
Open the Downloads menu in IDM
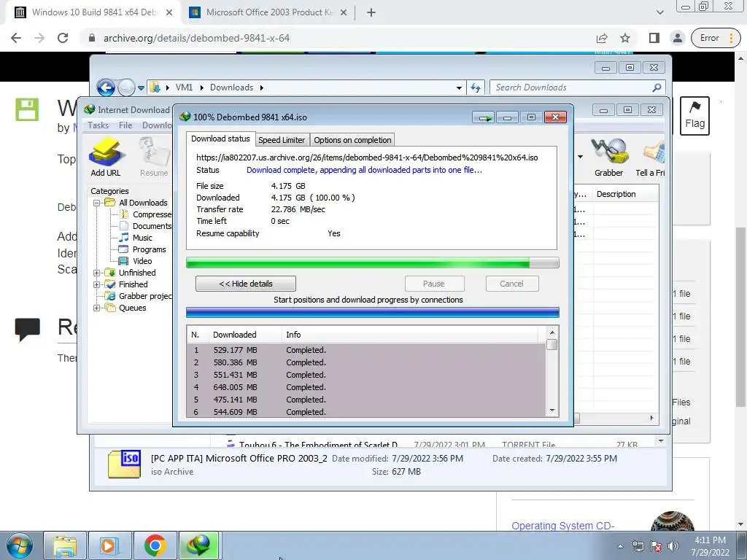(x=158, y=125)
